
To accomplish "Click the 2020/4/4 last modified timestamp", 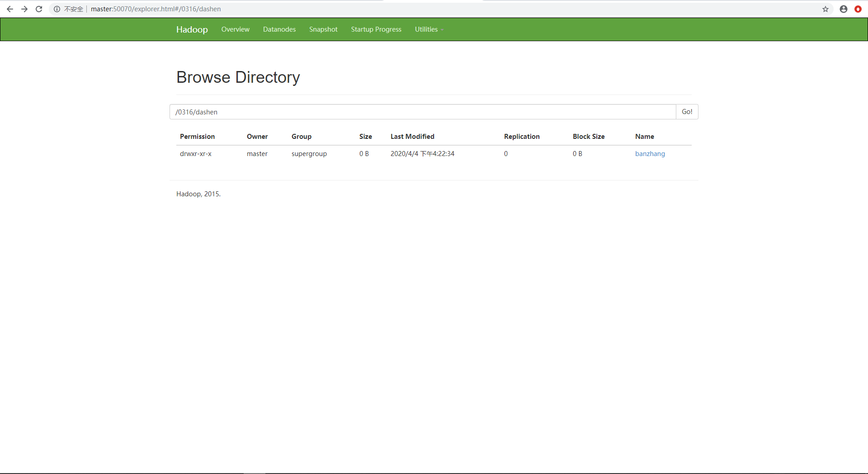I will pos(422,154).
